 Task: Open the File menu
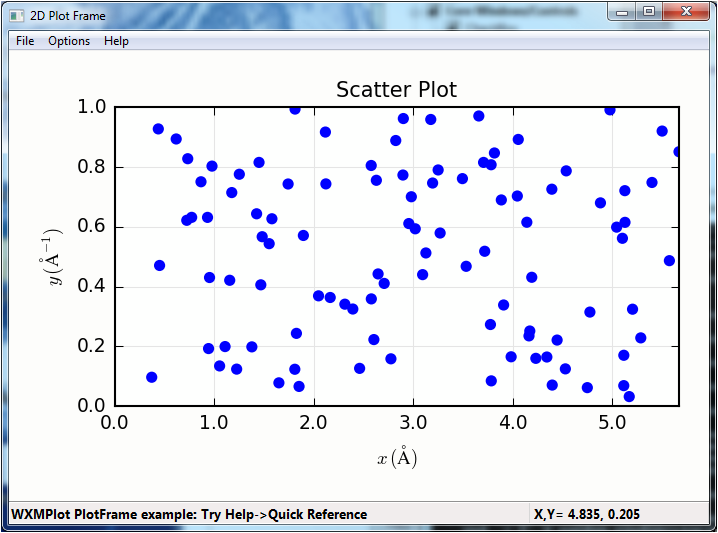(25, 41)
